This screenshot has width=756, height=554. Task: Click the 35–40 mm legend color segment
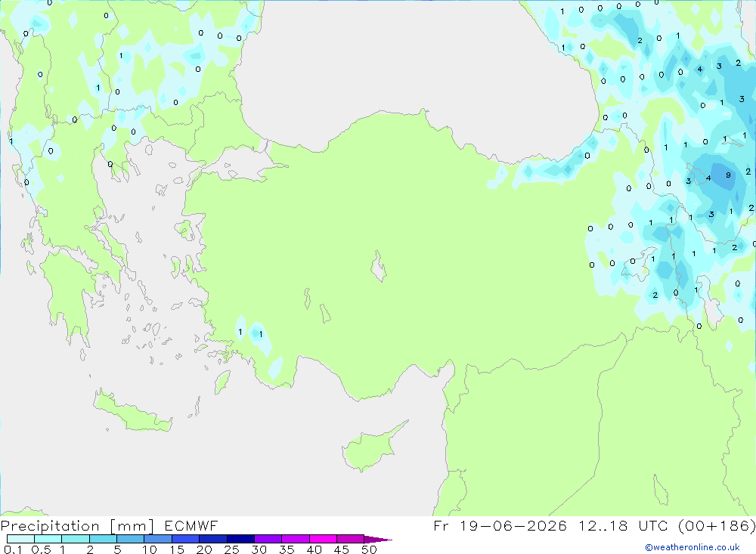coord(296,539)
